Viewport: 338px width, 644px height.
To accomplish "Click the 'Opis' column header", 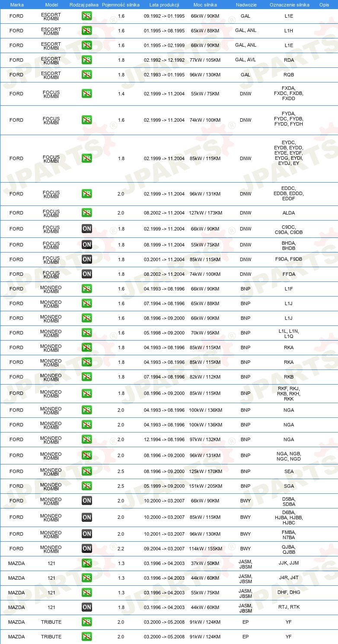I will point(324,5).
